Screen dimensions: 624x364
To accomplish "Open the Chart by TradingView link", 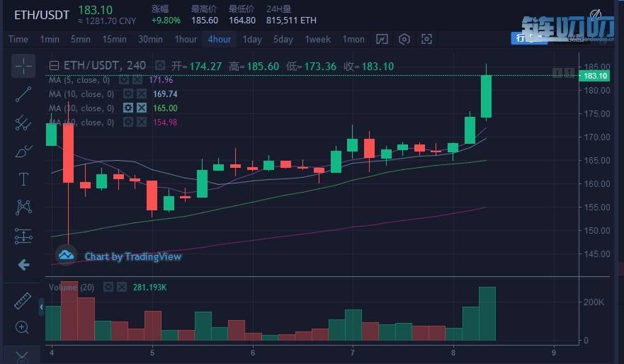I will pyautogui.click(x=133, y=256).
